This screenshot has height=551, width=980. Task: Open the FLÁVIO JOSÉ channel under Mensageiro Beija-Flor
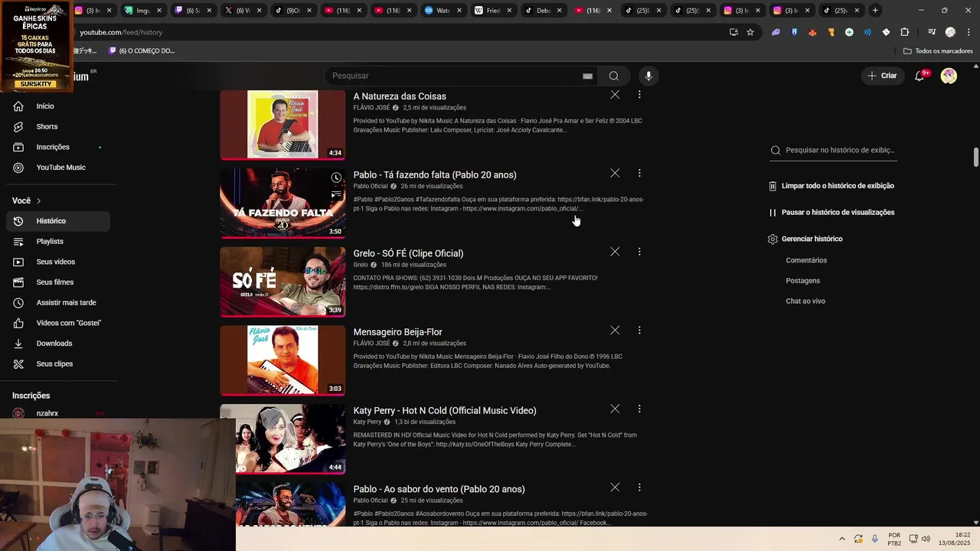371,344
